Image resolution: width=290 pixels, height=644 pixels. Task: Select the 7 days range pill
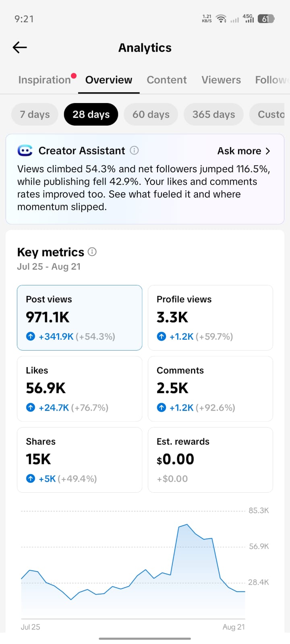(35, 114)
